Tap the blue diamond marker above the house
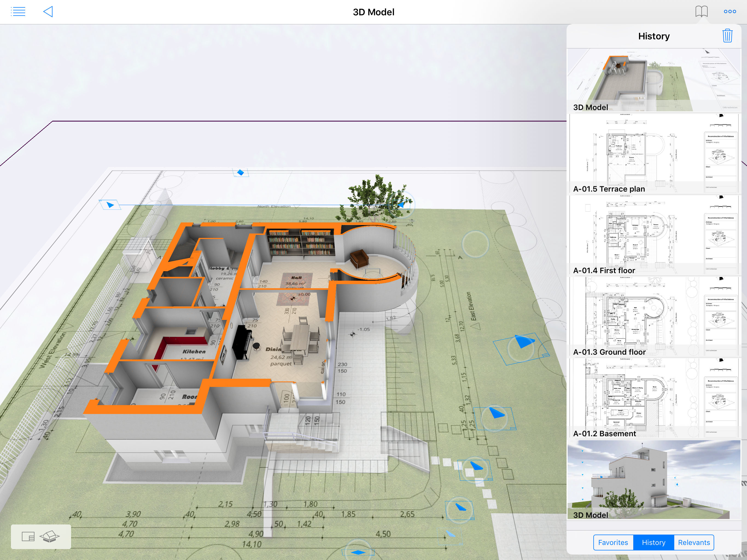Viewport: 747px width, 560px height. 240,173
